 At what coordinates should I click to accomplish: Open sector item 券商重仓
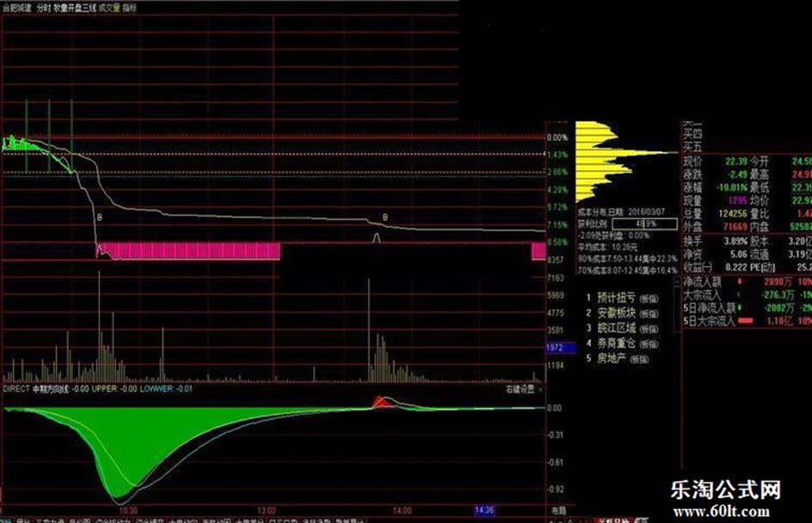[x=616, y=343]
